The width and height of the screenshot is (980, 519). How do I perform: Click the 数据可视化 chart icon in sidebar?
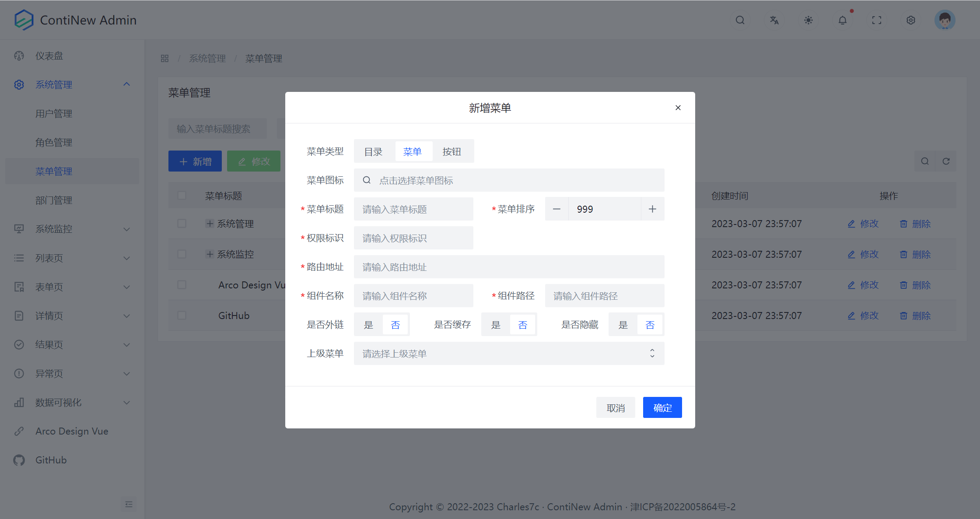19,402
